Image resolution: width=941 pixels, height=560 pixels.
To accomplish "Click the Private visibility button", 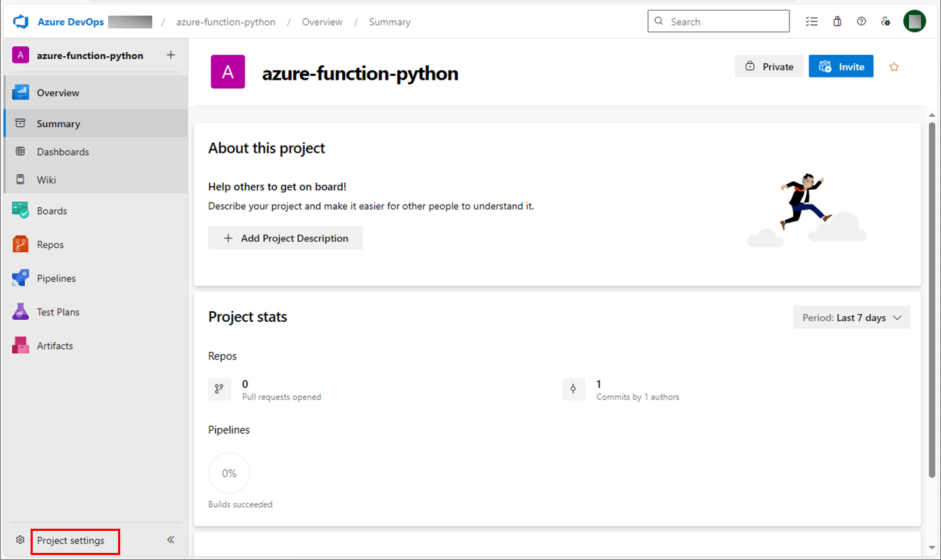I will [x=769, y=66].
